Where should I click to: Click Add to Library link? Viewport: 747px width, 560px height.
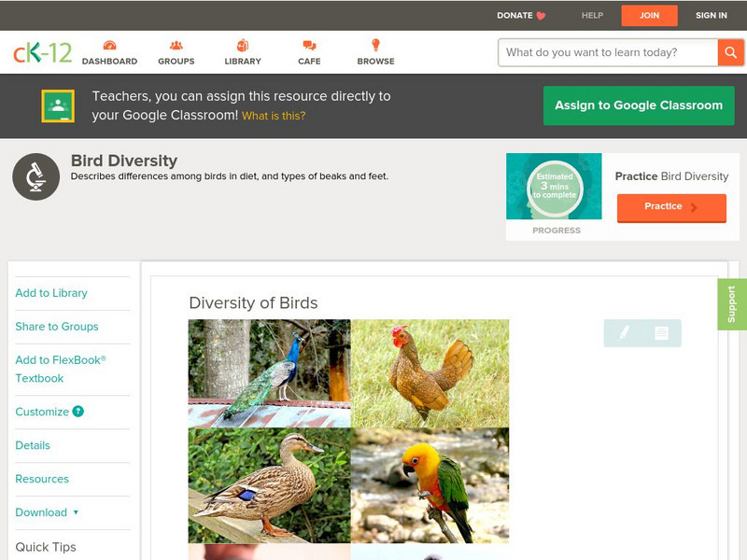[x=51, y=293]
